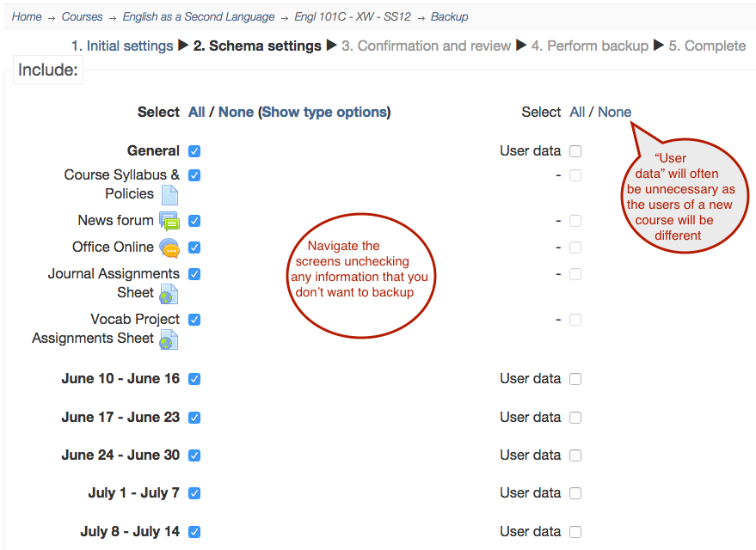Image resolution: width=756 pixels, height=550 pixels.
Task: Click the Journal Assignments Sheet user data checkbox
Action: (575, 274)
